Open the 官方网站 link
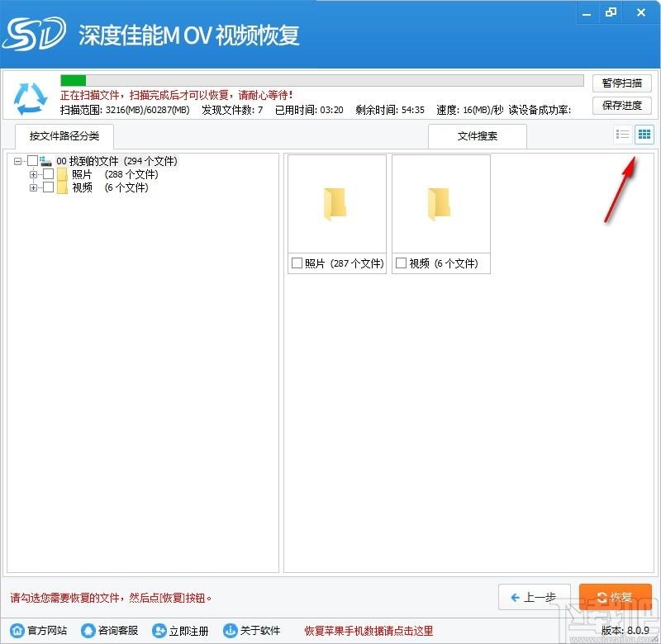The image size is (661, 644). [x=47, y=631]
